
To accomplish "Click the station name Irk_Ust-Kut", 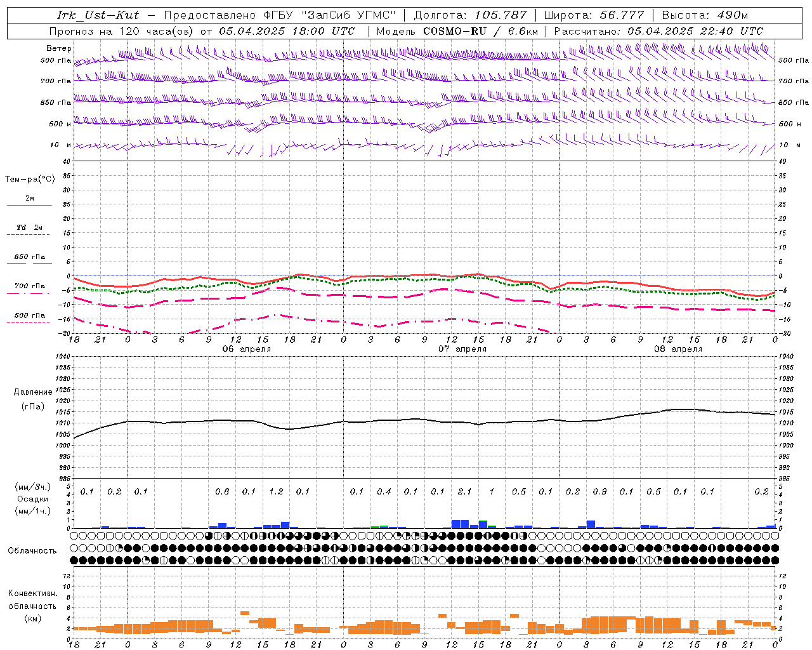I will pos(98,15).
